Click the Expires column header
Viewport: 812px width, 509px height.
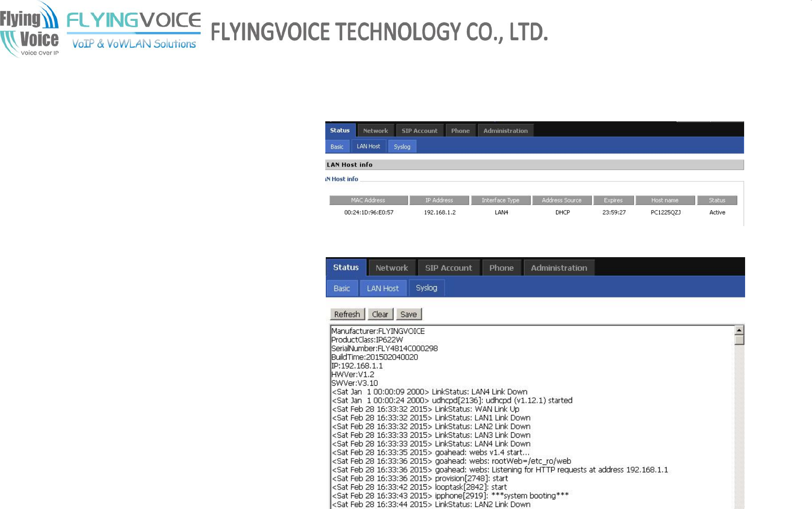613,200
